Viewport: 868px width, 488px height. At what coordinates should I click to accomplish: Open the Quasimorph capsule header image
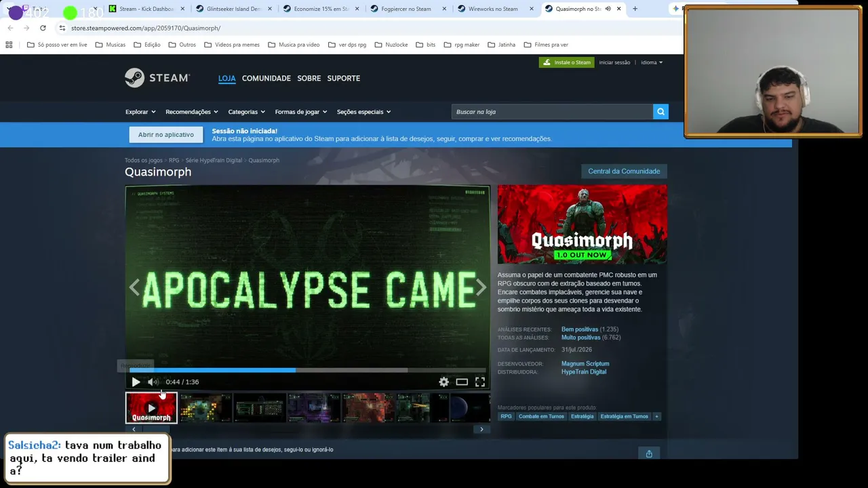582,224
